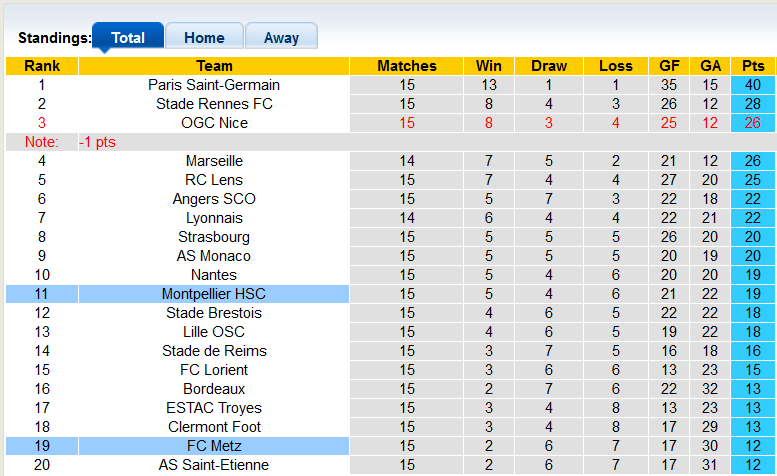Click the Matches column header

tap(407, 66)
